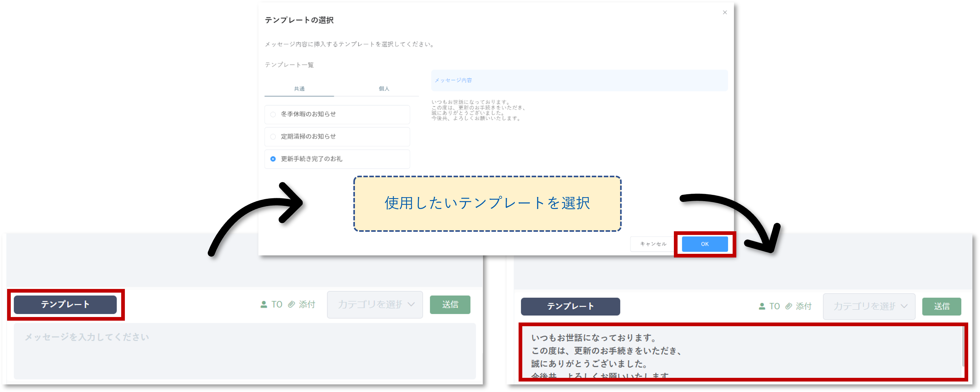The width and height of the screenshot is (980, 392).
Task: Switch to the 共通 template tab
Action: [299, 89]
